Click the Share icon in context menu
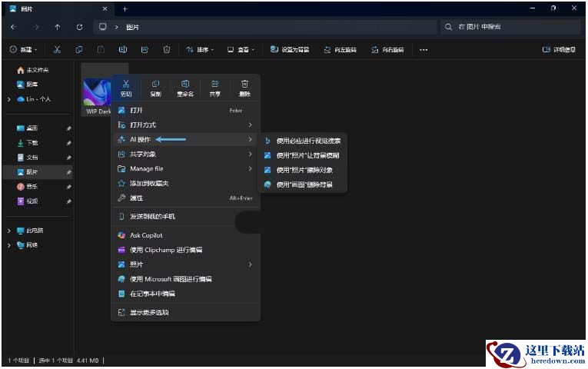588x369 pixels. (214, 88)
